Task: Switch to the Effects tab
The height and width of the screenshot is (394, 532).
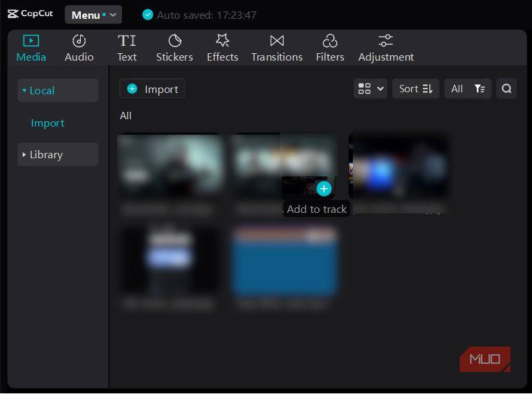Action: coord(223,48)
